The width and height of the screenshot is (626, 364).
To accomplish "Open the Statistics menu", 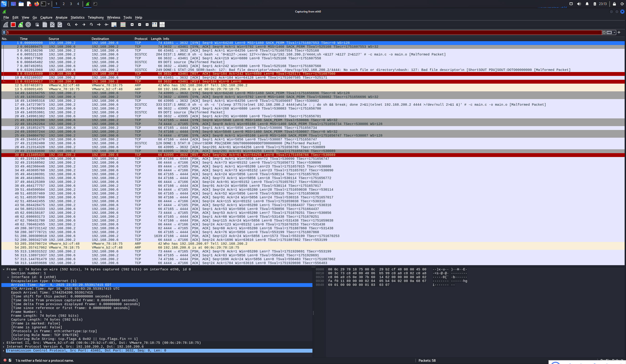I will (77, 17).
